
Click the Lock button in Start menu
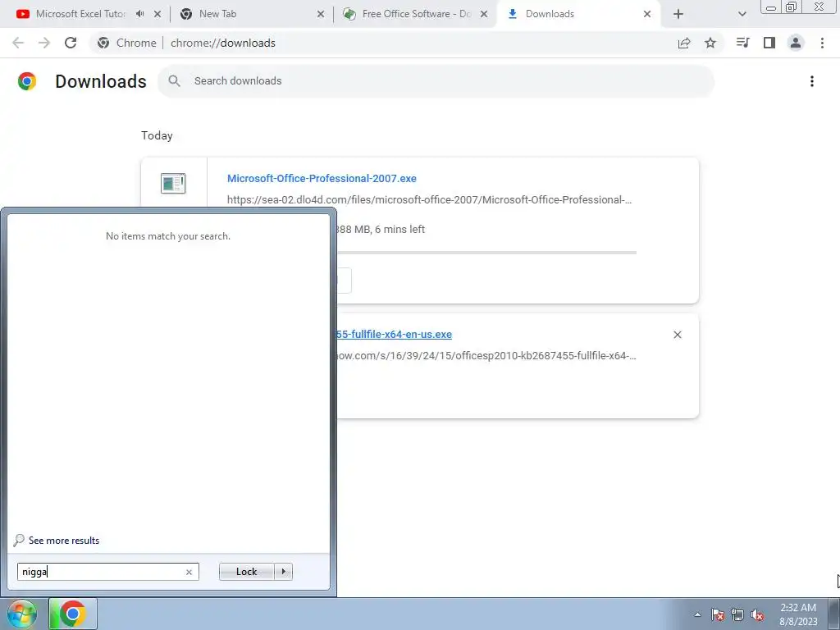click(x=246, y=572)
